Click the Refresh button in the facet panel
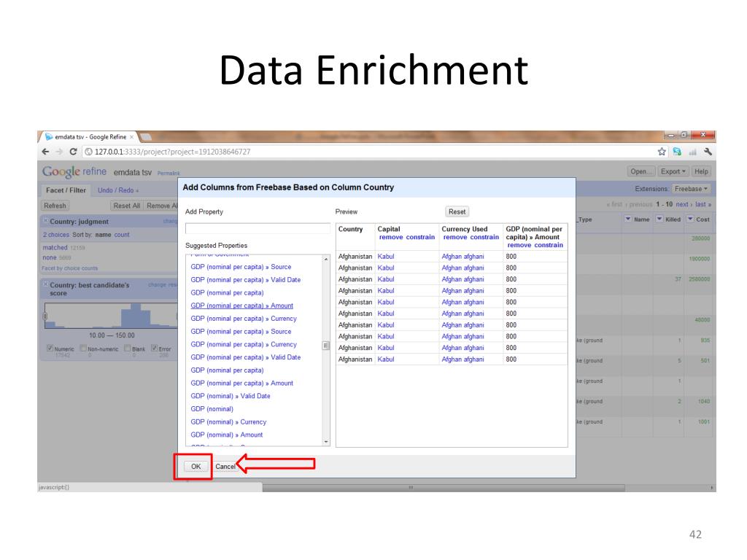Image resolution: width=747 pixels, height=560 pixels. tap(55, 206)
